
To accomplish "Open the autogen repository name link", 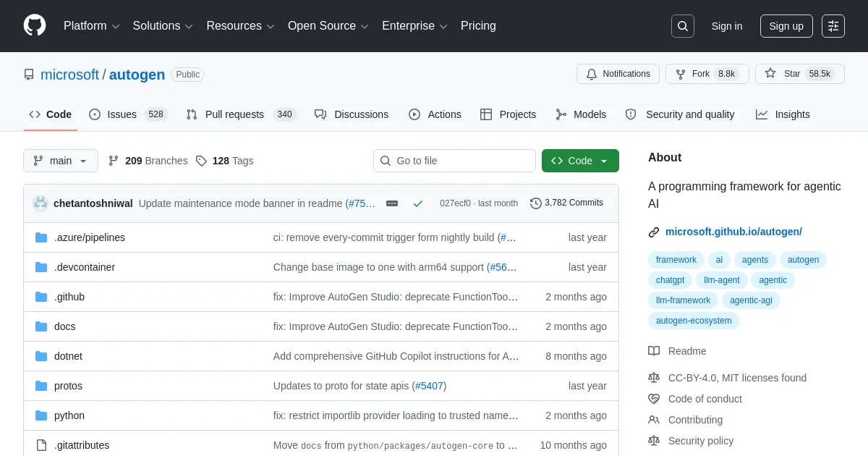I will pyautogui.click(x=137, y=75).
